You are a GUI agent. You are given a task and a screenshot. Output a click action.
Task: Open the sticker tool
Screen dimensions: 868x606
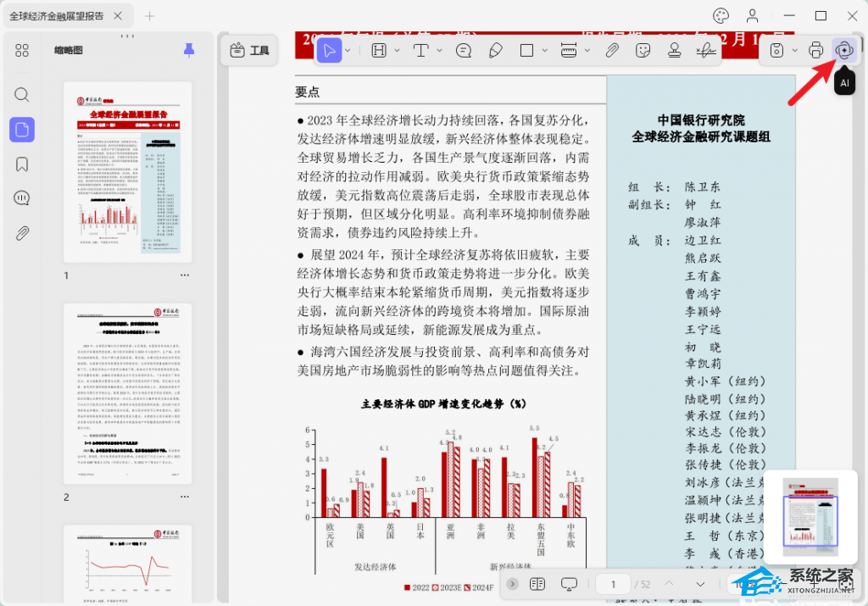[643, 51]
